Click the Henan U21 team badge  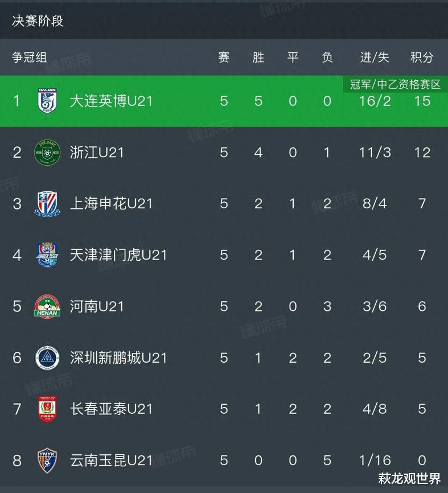(x=46, y=306)
